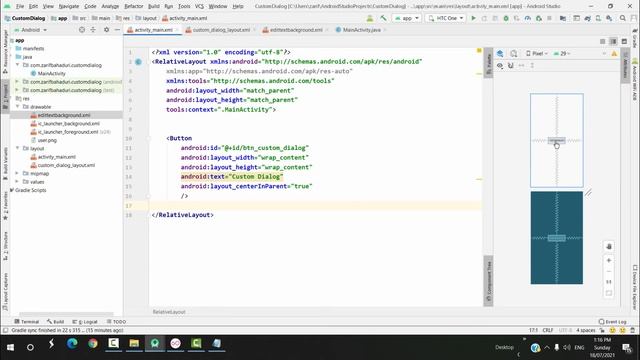Viewport: 640px width, 360px height.
Task: Collapse the layout folder
Action: pos(18,148)
